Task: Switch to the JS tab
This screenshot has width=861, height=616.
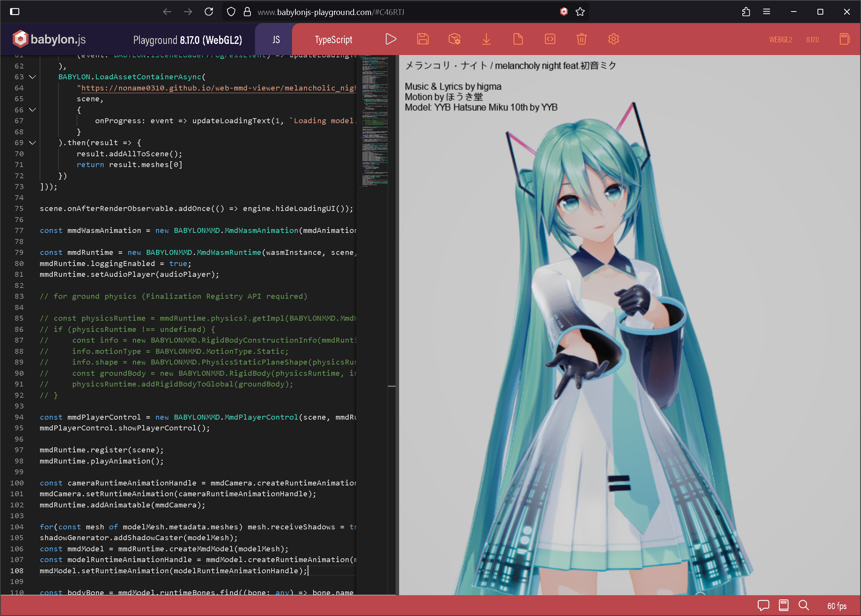Action: tap(275, 39)
